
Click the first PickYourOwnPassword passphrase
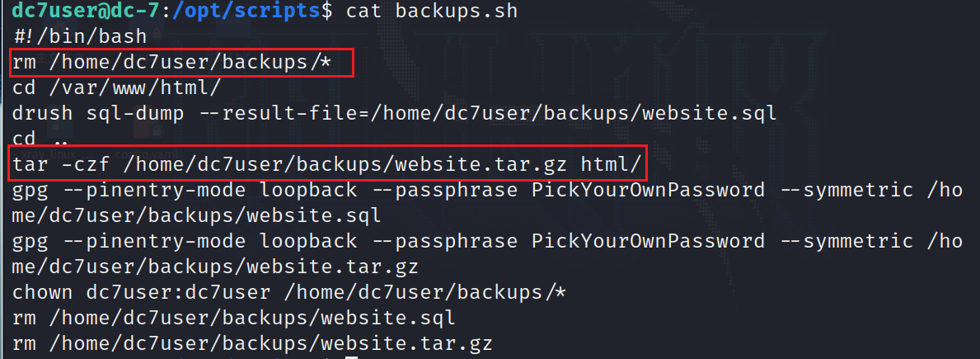tap(648, 190)
